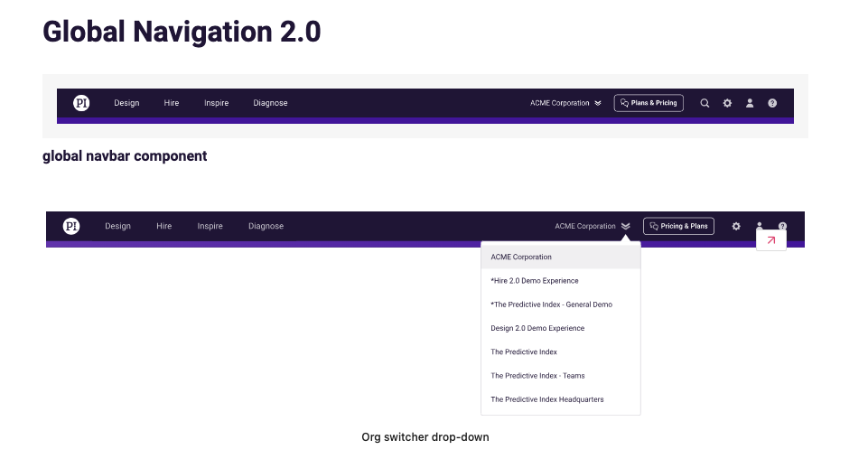Screen dimensions: 868x459
Task: Click the Global Navigation 2.0 heading
Action: point(182,32)
